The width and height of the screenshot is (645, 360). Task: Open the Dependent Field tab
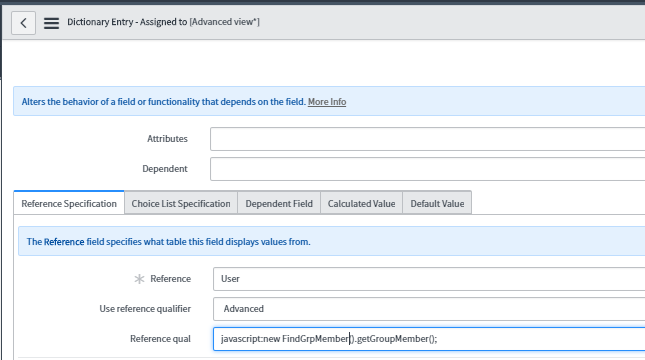(279, 203)
